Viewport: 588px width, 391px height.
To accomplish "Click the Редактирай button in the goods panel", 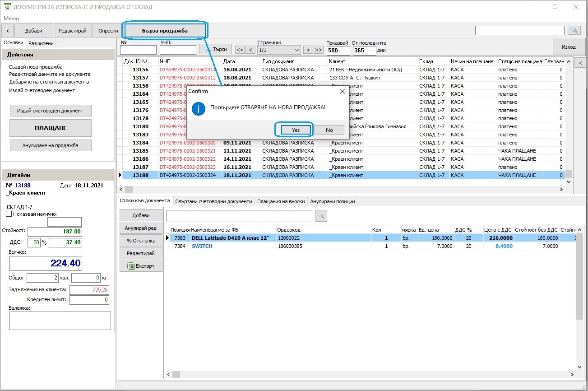I will [x=141, y=253].
